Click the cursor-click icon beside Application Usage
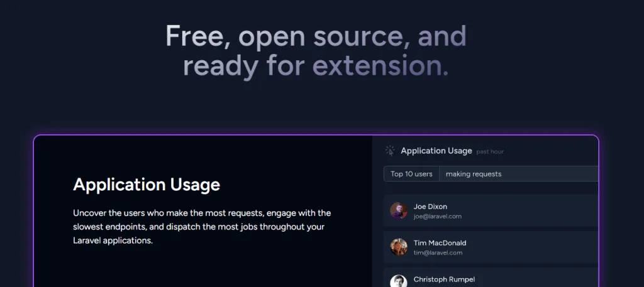 [390, 151]
